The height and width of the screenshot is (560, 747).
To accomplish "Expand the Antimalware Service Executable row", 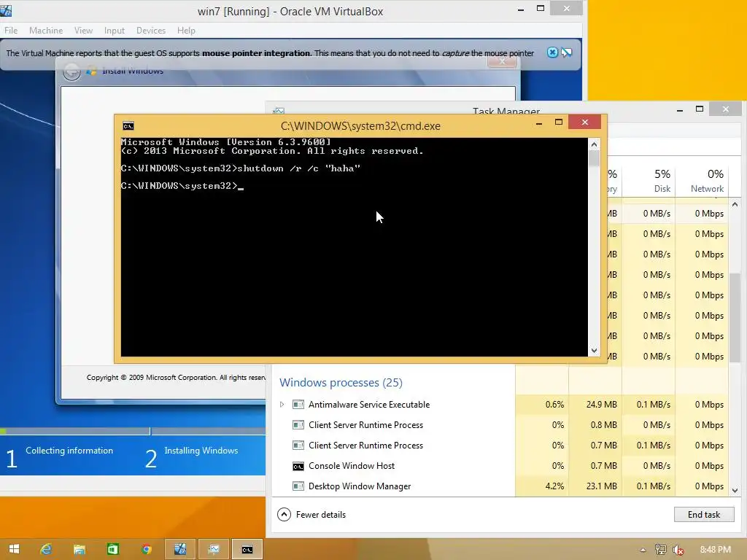I will tap(282, 404).
